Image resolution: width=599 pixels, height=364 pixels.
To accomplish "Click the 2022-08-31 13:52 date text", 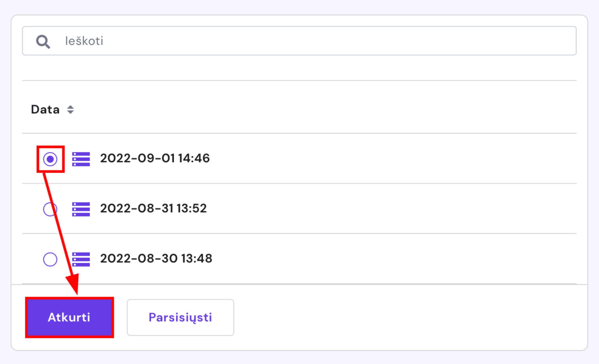I will pyautogui.click(x=153, y=208).
